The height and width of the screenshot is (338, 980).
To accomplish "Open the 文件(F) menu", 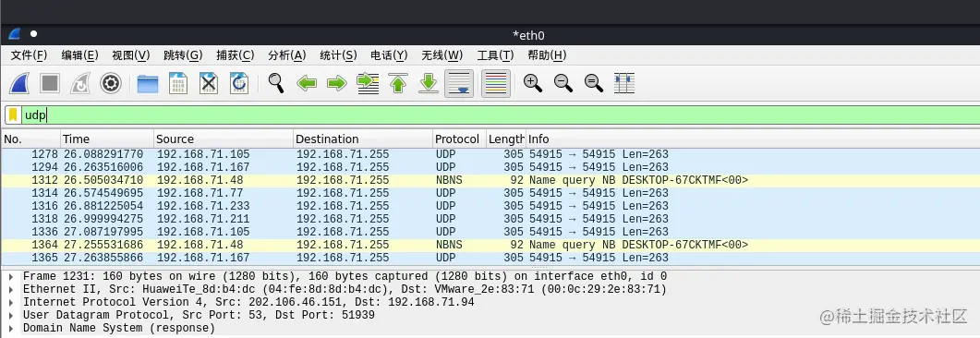I will (29, 55).
